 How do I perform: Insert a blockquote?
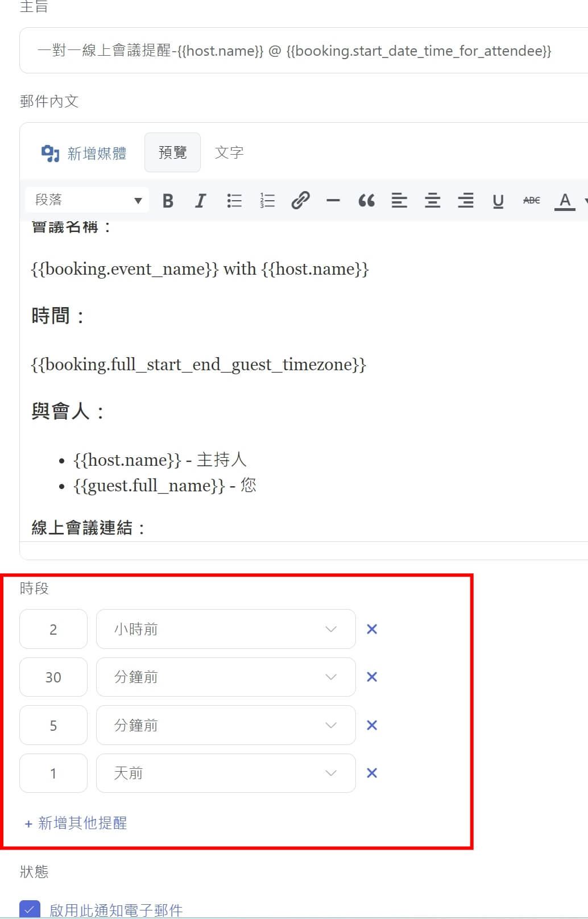point(366,201)
